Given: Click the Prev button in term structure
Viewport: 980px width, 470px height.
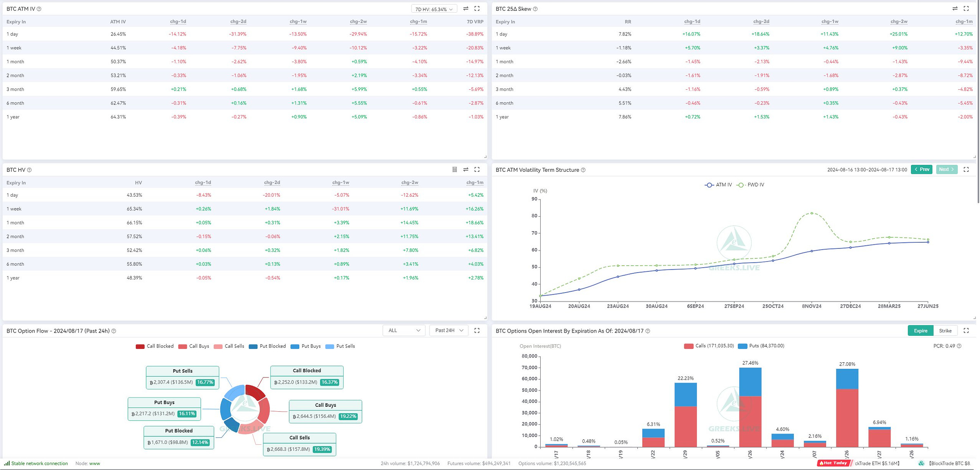Looking at the screenshot, I should click(x=922, y=169).
